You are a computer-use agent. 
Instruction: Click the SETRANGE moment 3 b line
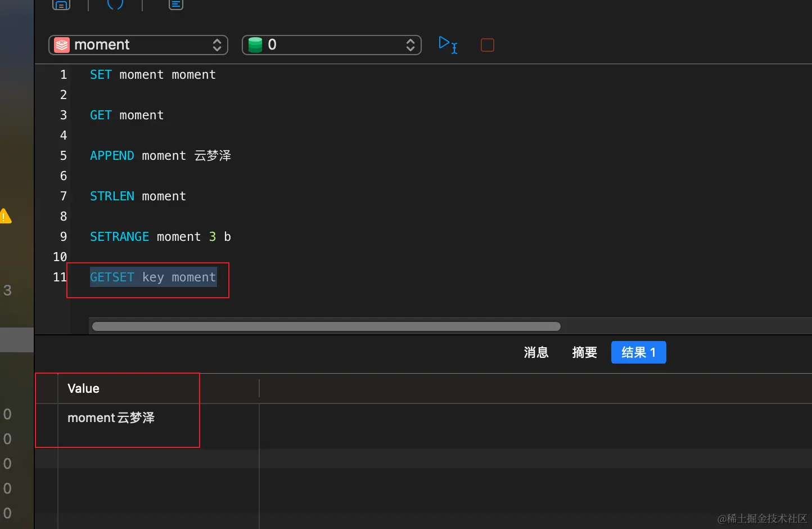(x=160, y=237)
